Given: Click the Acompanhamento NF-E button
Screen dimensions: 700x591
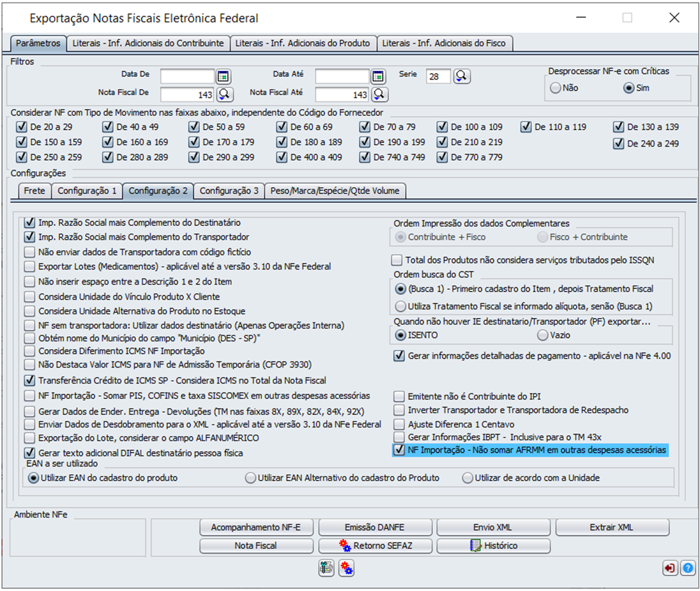Looking at the screenshot, I should click(256, 527).
